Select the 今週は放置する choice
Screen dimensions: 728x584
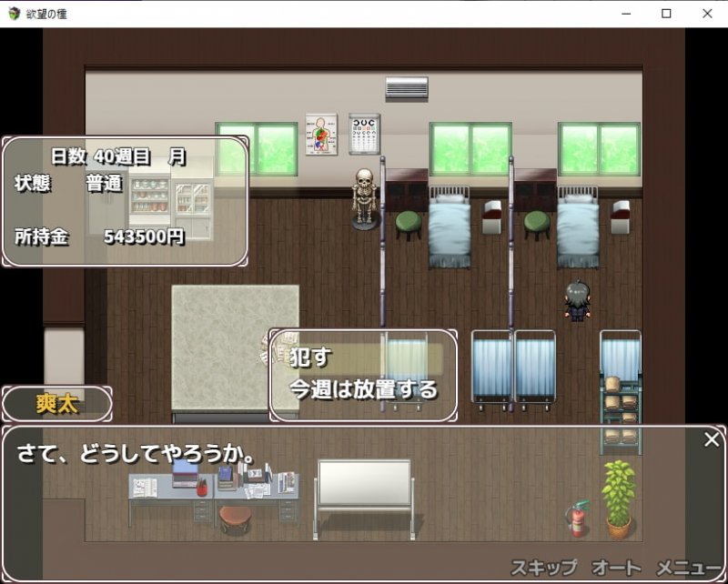[x=363, y=389]
